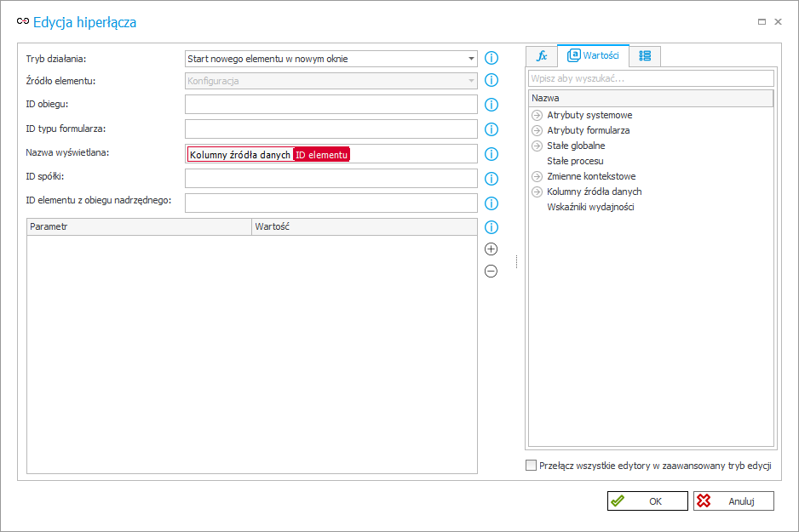Expand Atrybuty systemowe node

click(x=537, y=115)
